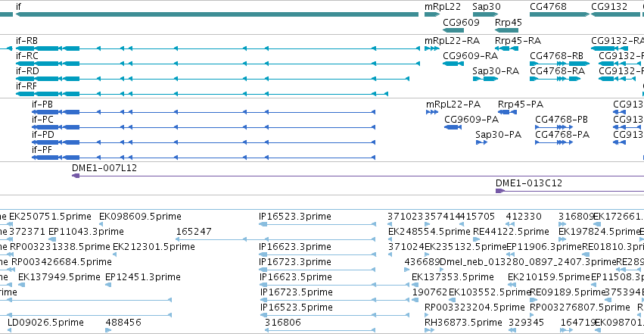Click the if-PD protein label
Image resolution: width=644 pixels, height=334 pixels.
point(43,135)
